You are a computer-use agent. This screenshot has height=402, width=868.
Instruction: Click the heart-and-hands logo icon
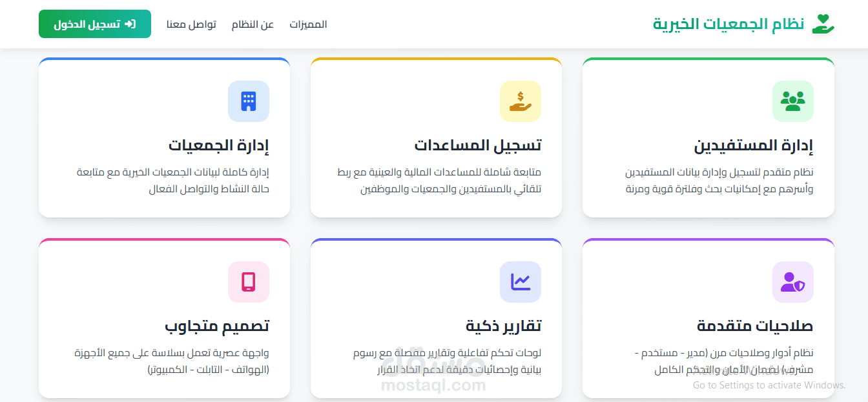[x=823, y=23]
